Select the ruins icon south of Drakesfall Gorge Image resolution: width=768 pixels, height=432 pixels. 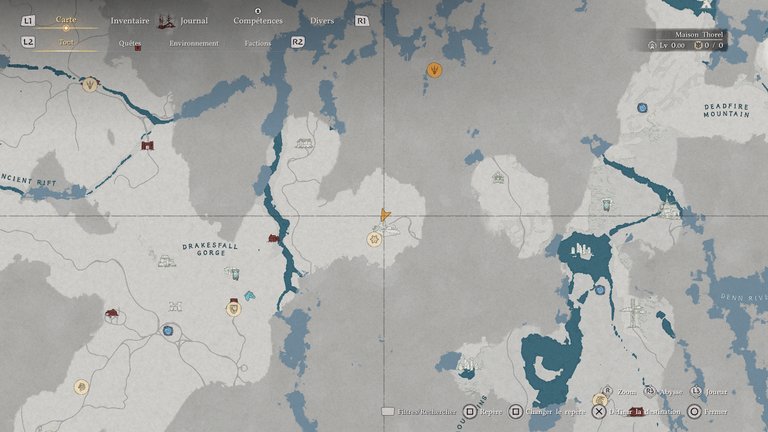point(175,307)
